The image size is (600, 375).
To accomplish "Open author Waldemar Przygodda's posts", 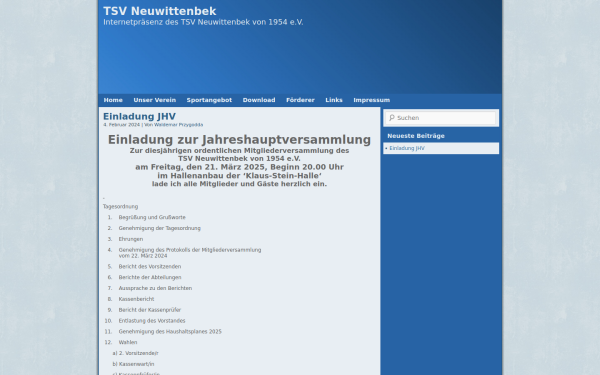I will pos(178,125).
